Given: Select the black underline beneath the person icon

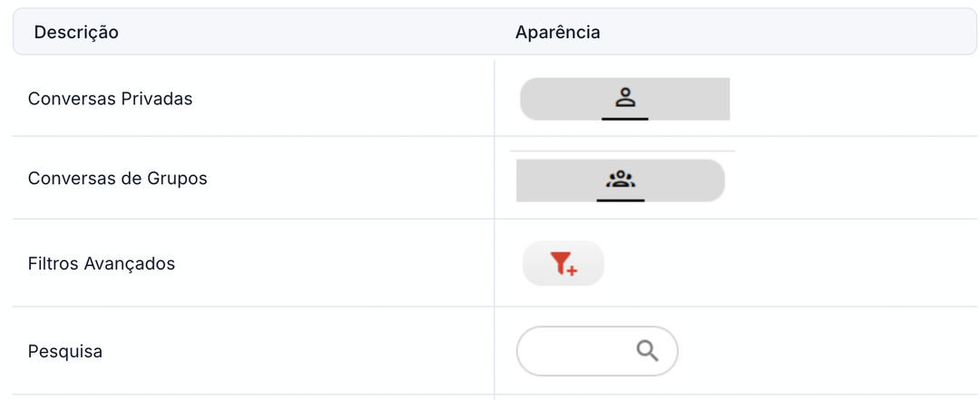Looking at the screenshot, I should (625, 118).
